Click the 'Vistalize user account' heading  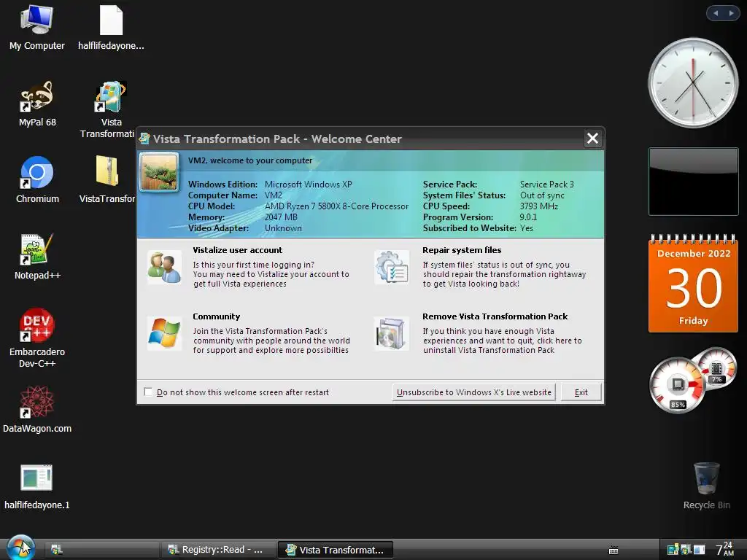(237, 250)
